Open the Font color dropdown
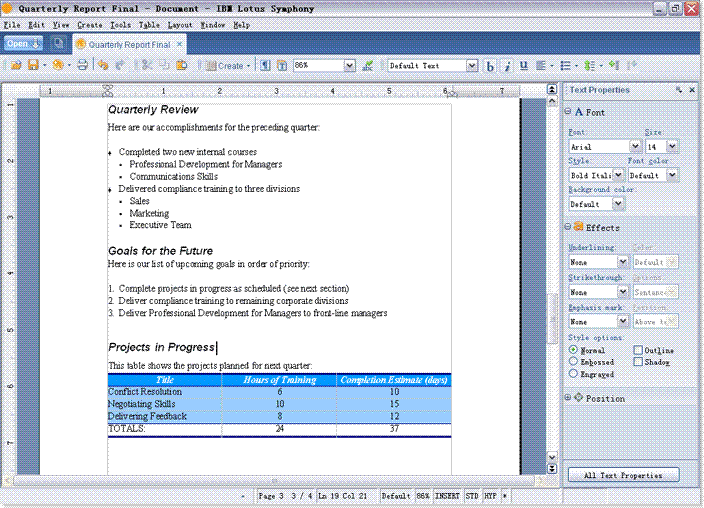Image resolution: width=704 pixels, height=508 pixels. click(x=672, y=175)
